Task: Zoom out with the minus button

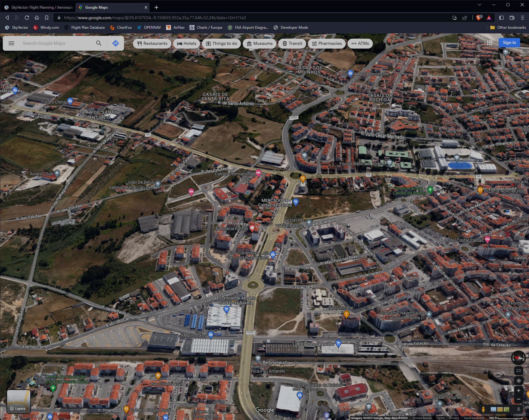Action: click(518, 399)
